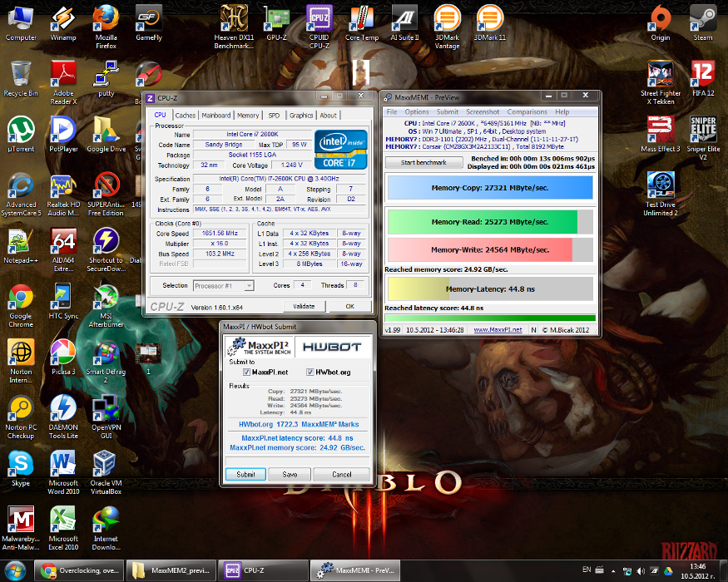The image size is (728, 582).
Task: Open Screenshot menu in MaxxMEM
Action: coord(483,112)
